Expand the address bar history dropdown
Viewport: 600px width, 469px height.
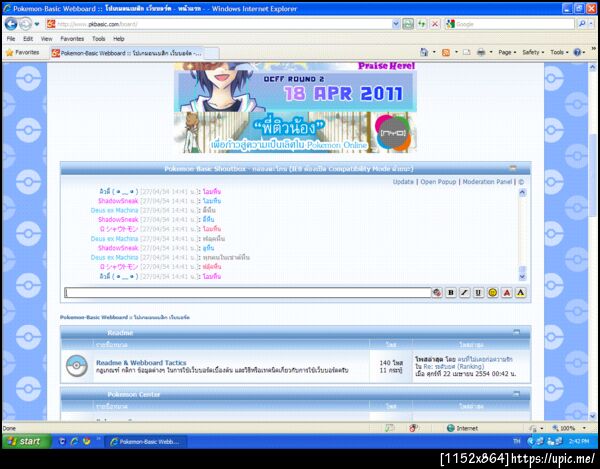click(x=396, y=24)
